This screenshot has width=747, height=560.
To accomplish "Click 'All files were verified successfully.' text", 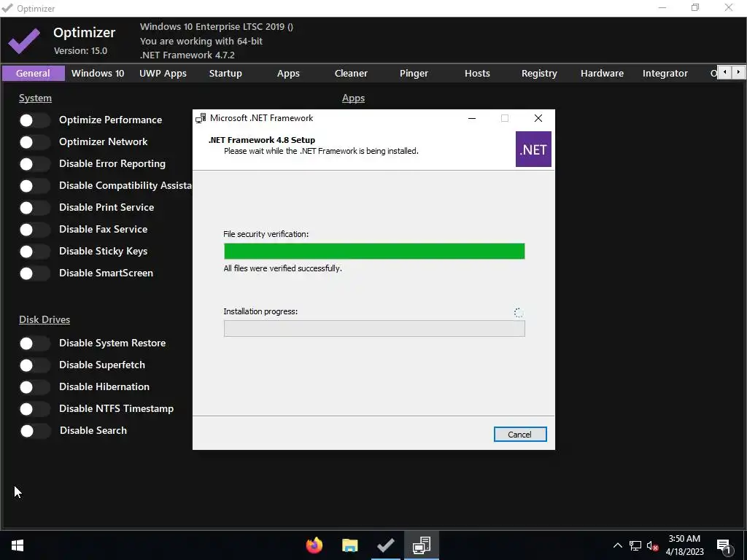I will point(282,268).
